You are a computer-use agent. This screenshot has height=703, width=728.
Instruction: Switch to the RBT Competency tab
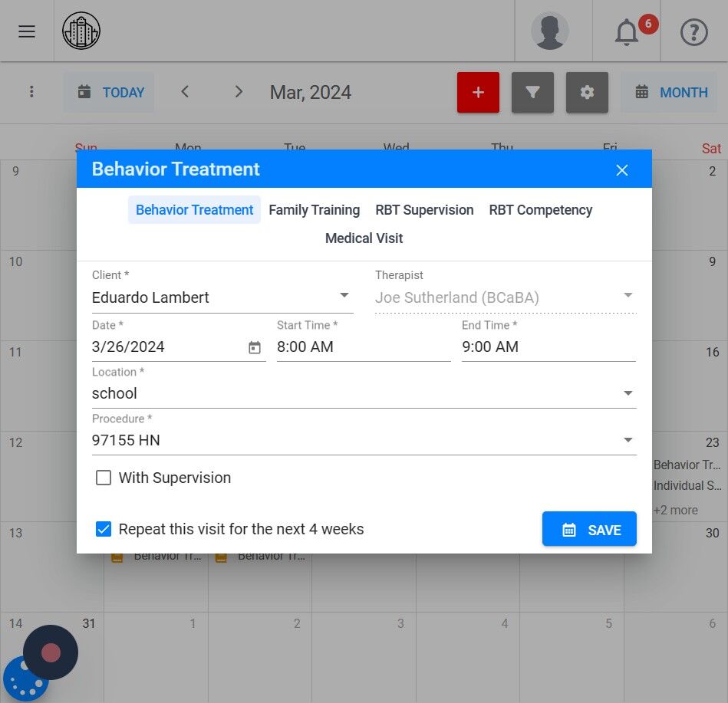540,210
